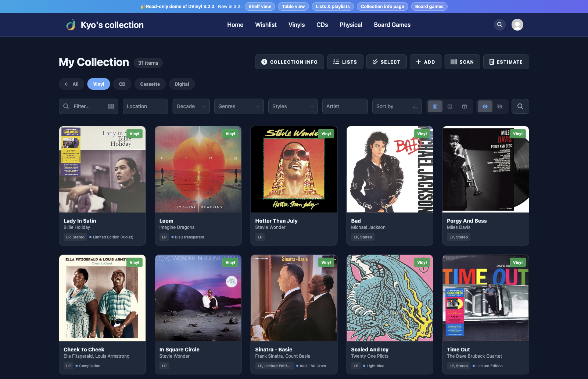
Task: Click the DVinyl logo icon
Action: [71, 25]
